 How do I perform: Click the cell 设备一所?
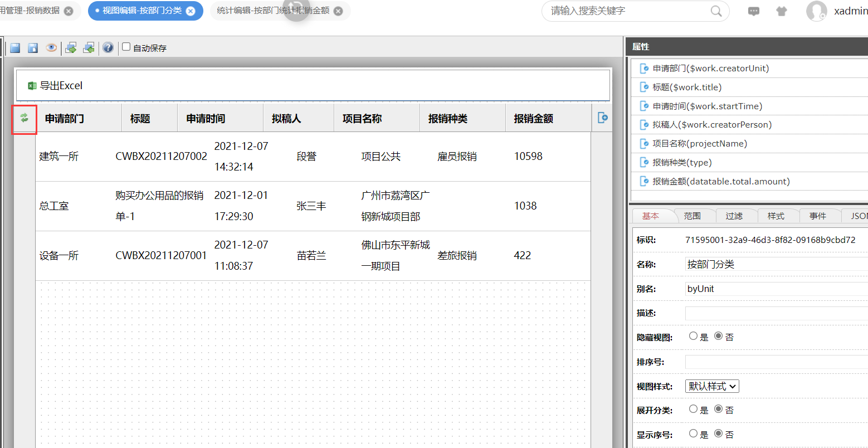59,256
